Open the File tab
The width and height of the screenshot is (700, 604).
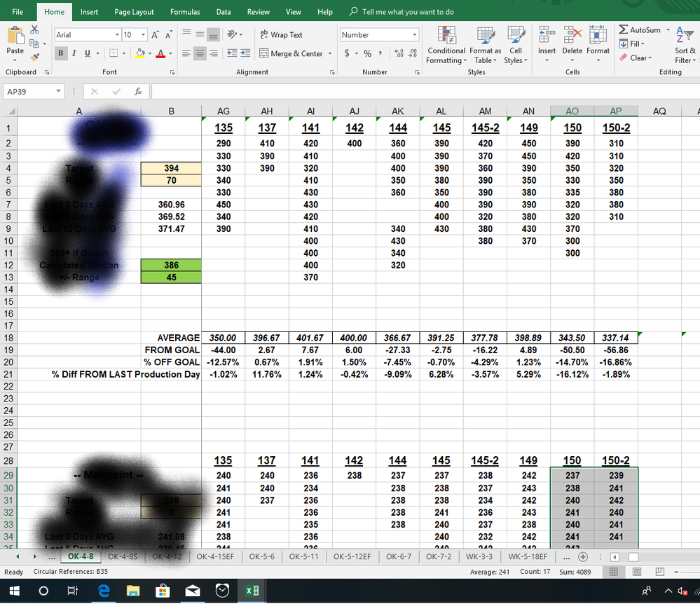coord(18,12)
